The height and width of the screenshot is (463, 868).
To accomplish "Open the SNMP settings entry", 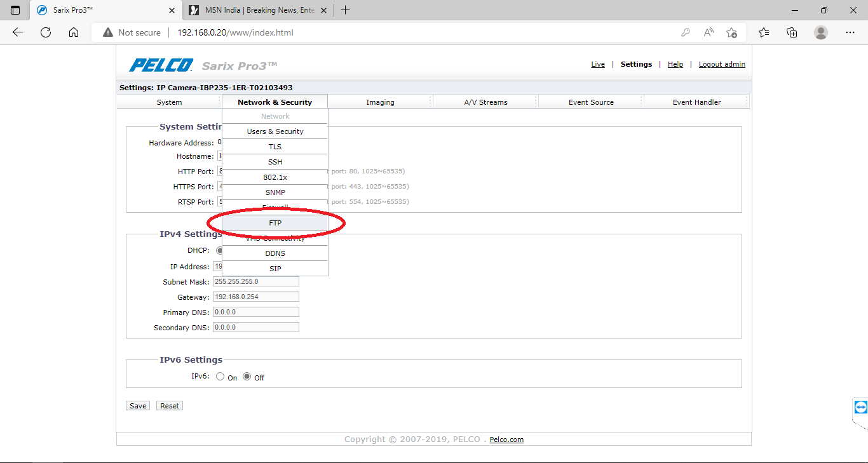I will 275,192.
